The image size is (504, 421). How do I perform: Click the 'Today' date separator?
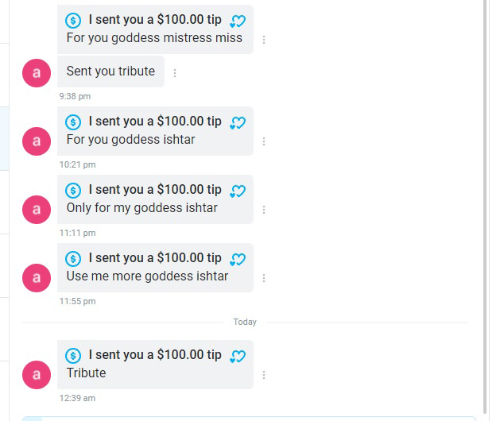coord(245,322)
